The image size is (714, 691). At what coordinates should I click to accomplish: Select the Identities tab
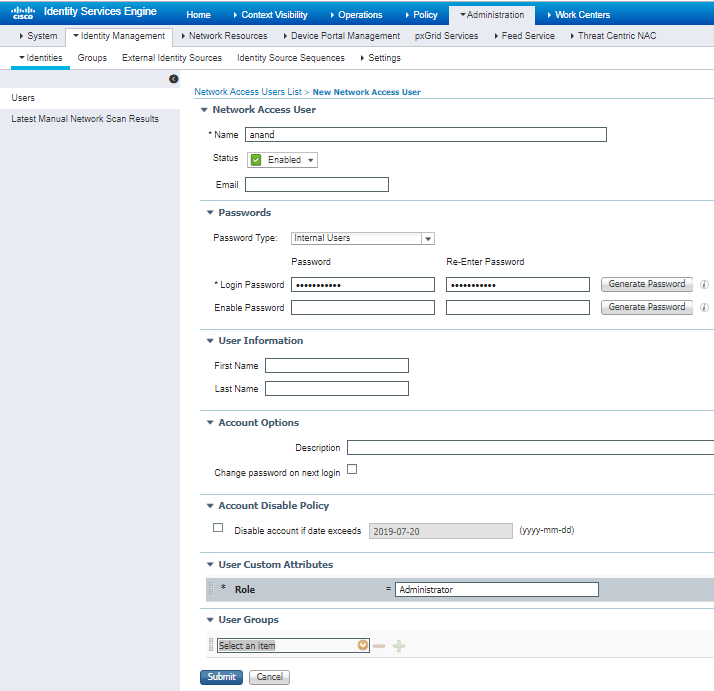(41, 58)
